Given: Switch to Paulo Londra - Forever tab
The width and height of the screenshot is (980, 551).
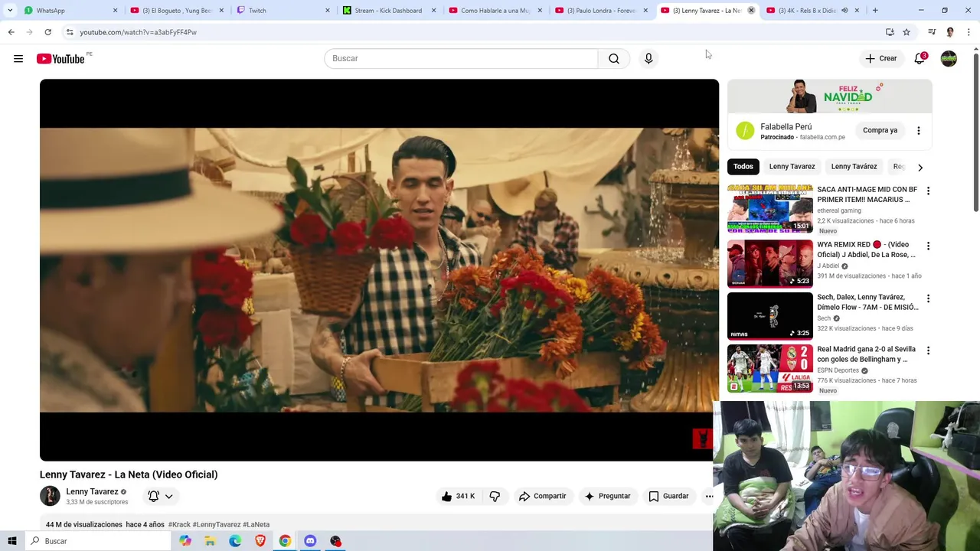Looking at the screenshot, I should click(x=601, y=11).
